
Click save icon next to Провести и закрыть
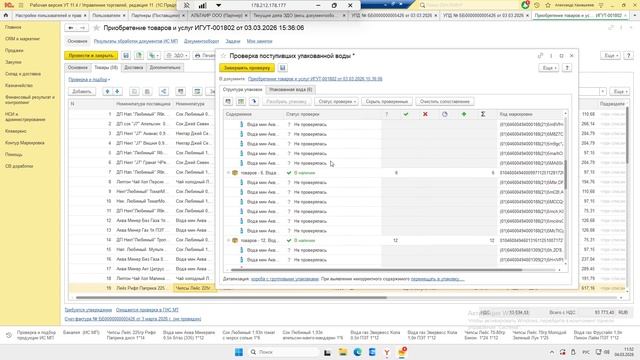point(126,55)
